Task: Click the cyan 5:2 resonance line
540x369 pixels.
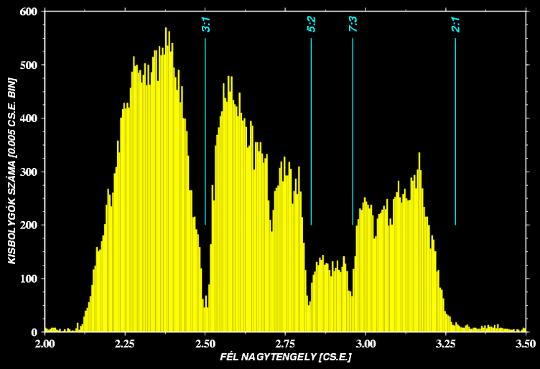Action: [x=311, y=132]
